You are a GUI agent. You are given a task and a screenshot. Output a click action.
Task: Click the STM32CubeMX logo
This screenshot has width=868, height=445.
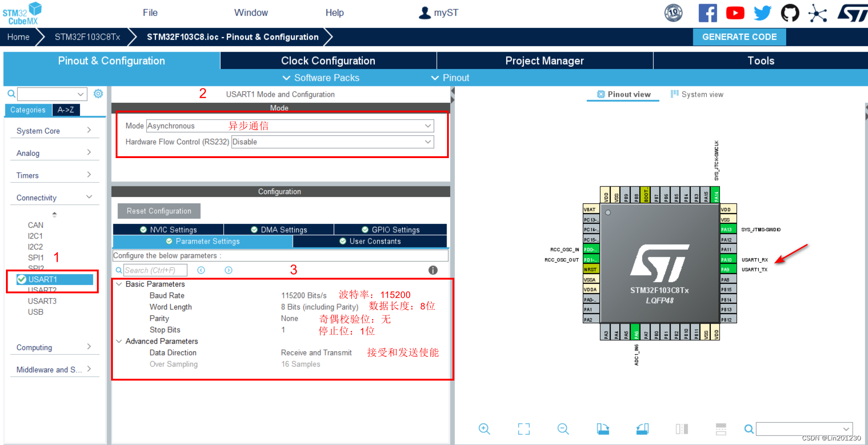pos(22,13)
